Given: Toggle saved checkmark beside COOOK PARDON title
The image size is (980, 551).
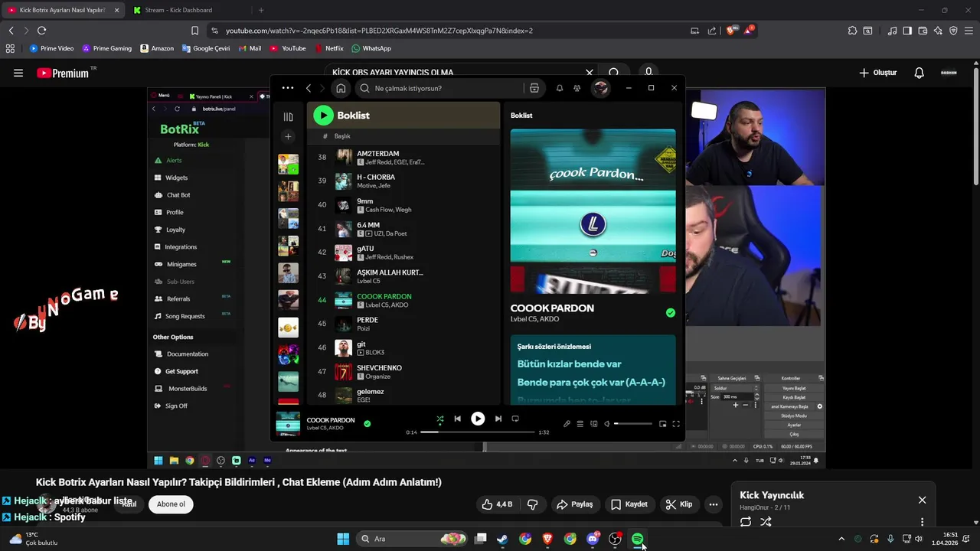Looking at the screenshot, I should [671, 312].
